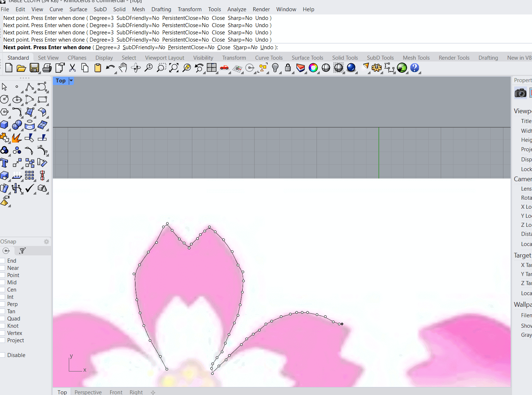This screenshot has height=395, width=532.
Task: Choose the Box solid tool
Action: tap(4, 125)
